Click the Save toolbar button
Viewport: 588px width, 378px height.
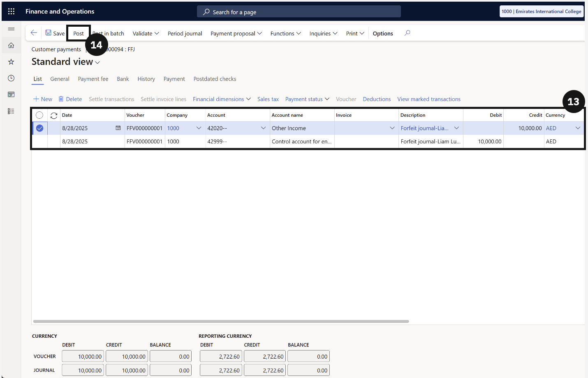tap(55, 33)
